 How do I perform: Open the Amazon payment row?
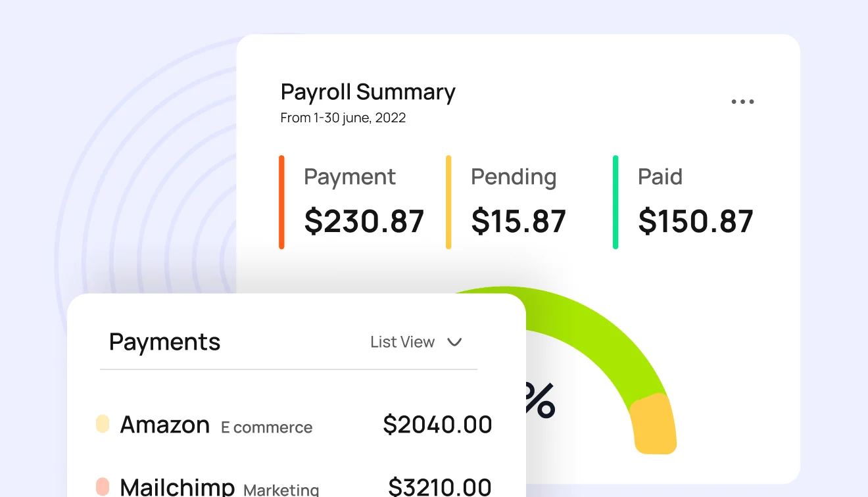[294, 425]
